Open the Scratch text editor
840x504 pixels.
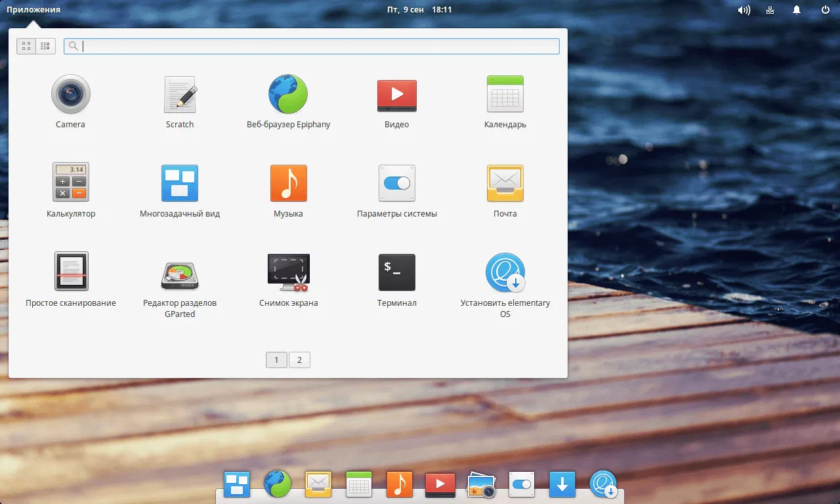(179, 95)
